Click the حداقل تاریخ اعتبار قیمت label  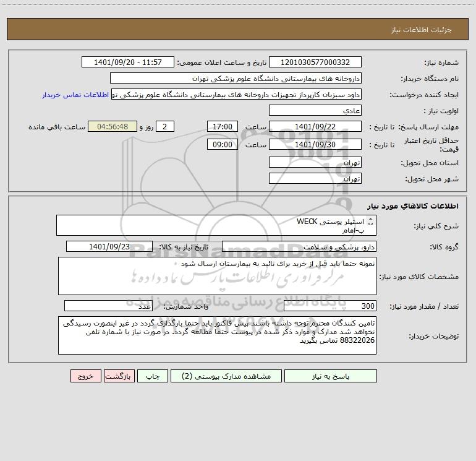tap(431, 145)
